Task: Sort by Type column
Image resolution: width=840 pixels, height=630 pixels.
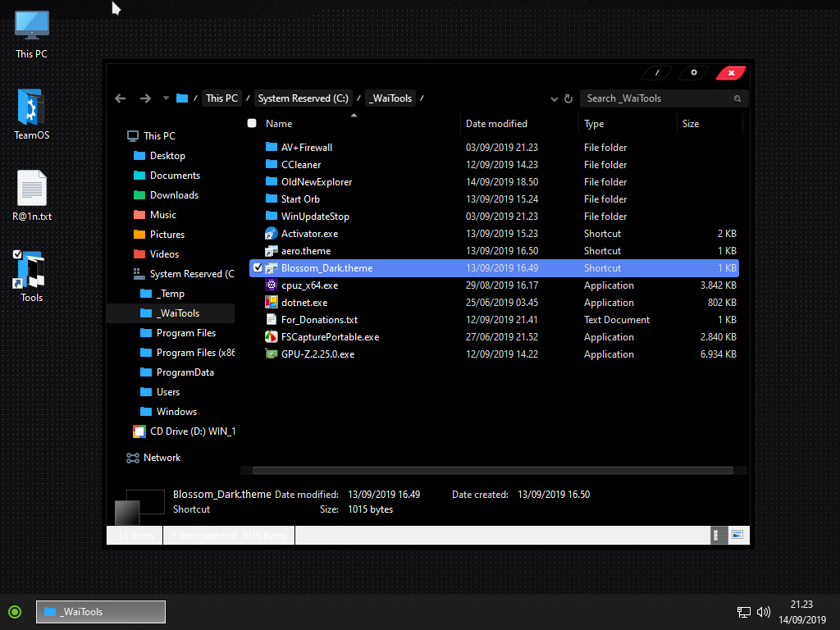Action: [x=594, y=124]
